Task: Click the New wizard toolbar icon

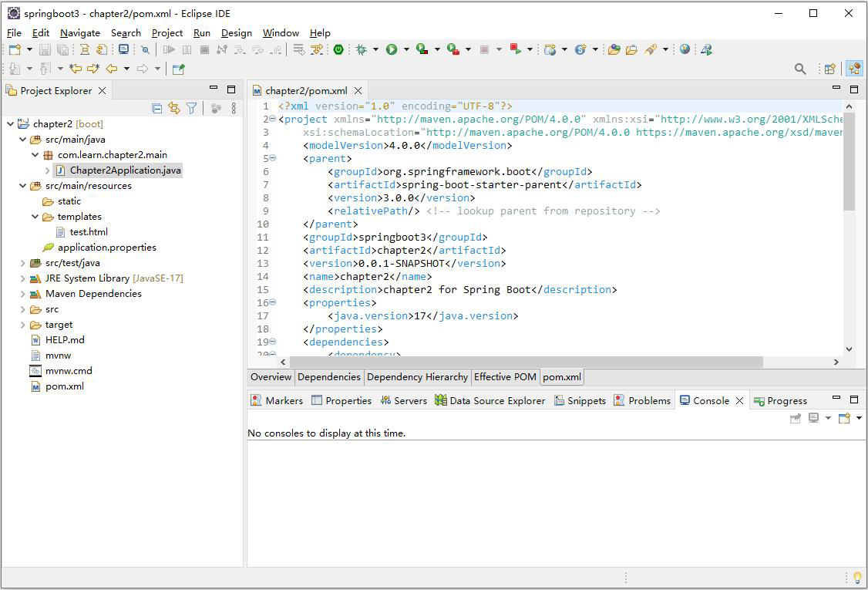Action: tap(15, 49)
